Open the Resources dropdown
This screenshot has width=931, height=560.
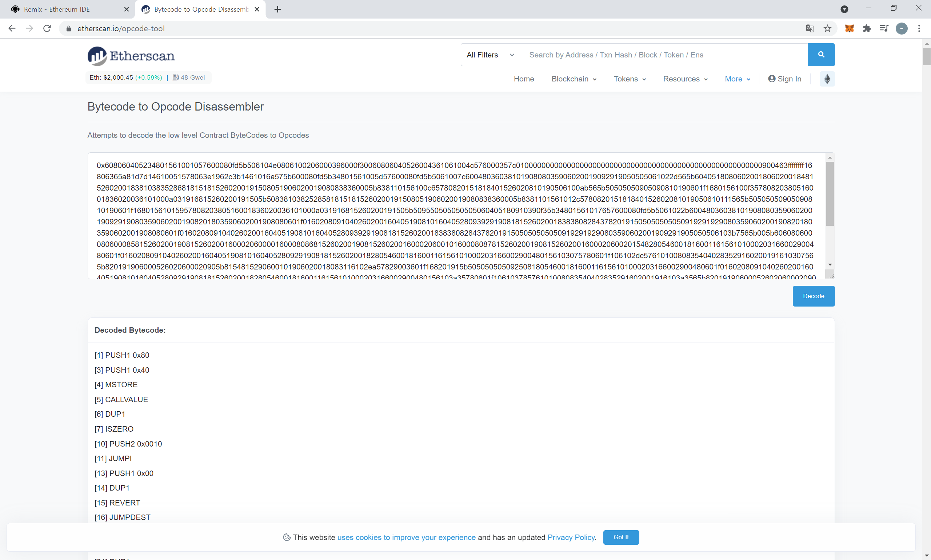685,79
